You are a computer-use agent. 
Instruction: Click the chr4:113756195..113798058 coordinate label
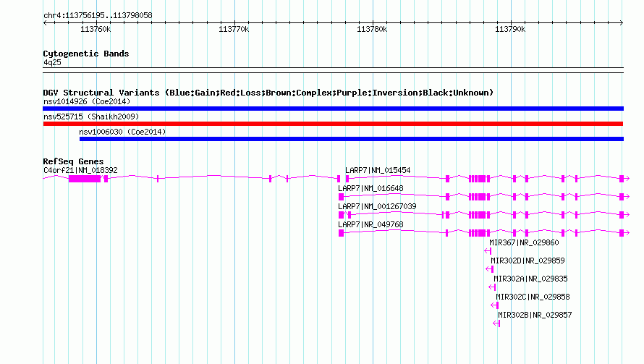pos(98,16)
